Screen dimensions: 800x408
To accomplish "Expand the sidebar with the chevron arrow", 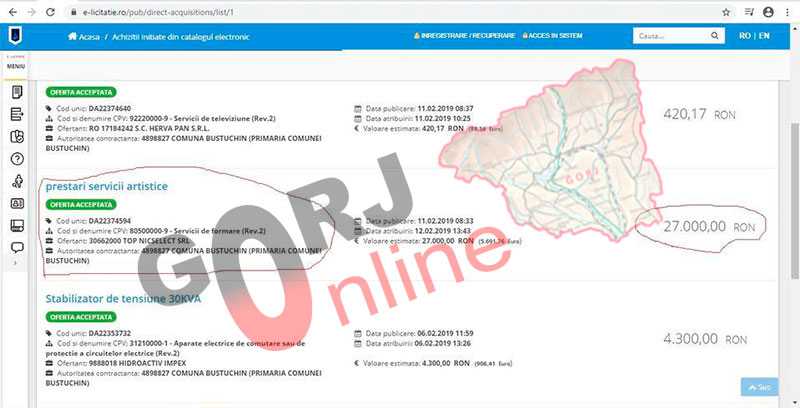I will coord(15,263).
